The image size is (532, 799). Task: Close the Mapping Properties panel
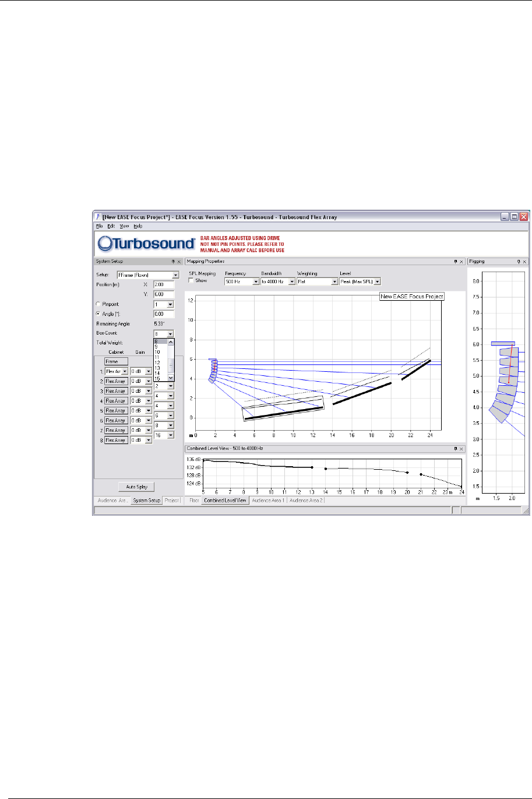[x=461, y=262]
